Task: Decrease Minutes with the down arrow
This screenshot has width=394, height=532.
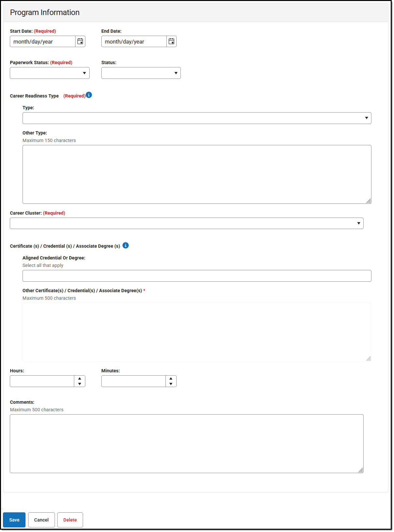Action: (171, 384)
